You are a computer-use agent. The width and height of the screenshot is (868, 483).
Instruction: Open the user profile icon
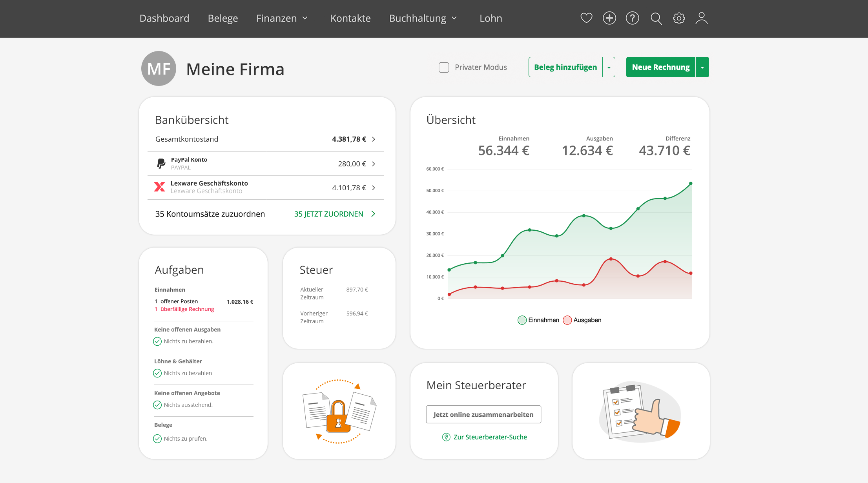[x=702, y=18]
